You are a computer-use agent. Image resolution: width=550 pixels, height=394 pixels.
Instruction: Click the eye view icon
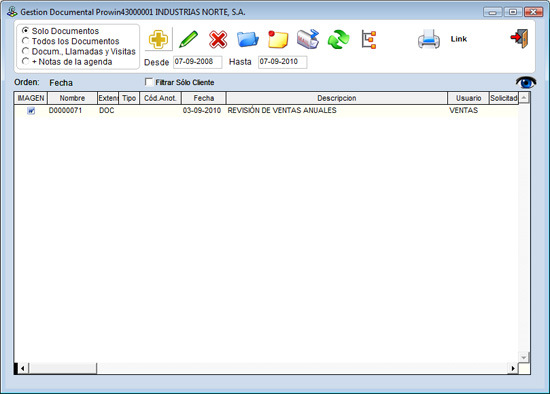pyautogui.click(x=526, y=82)
